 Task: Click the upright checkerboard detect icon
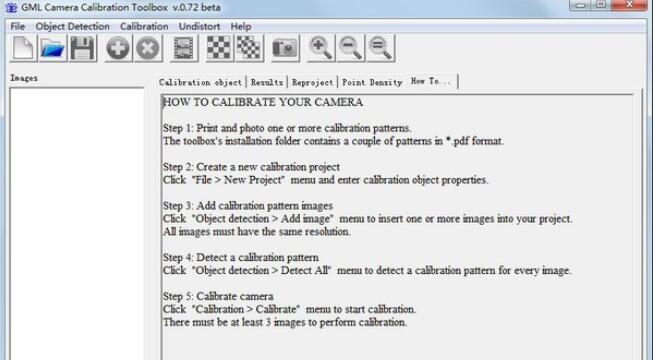(x=219, y=48)
